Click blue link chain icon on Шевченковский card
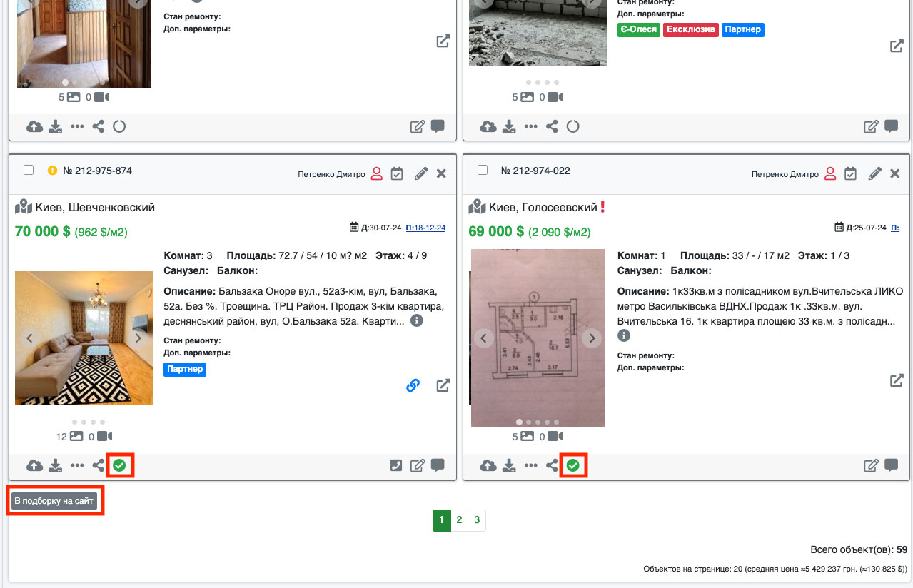 (x=413, y=385)
